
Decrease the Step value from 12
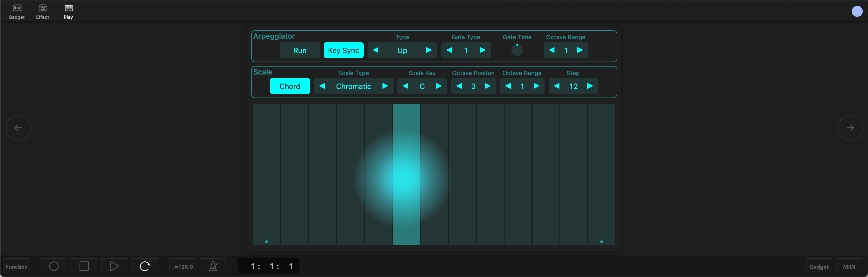pos(557,86)
